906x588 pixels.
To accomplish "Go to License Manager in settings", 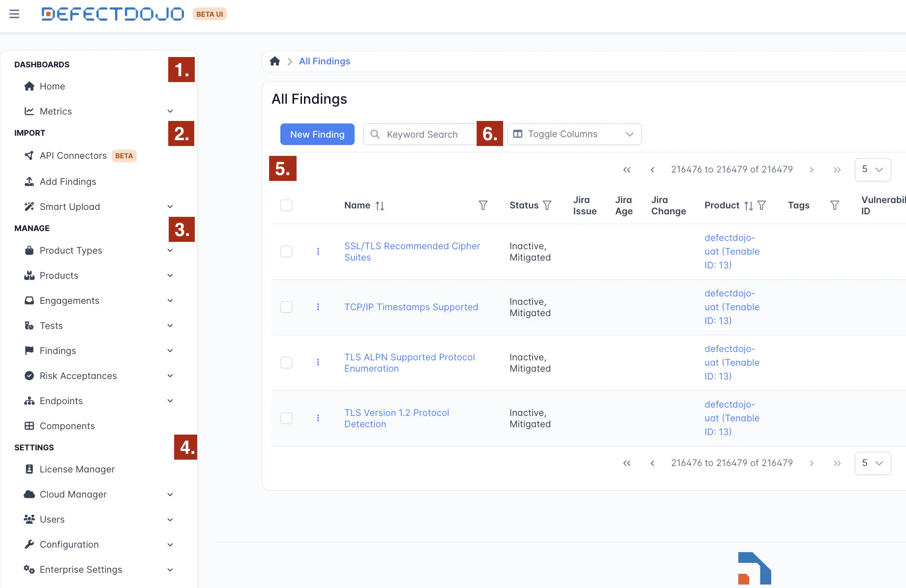I will tap(77, 469).
